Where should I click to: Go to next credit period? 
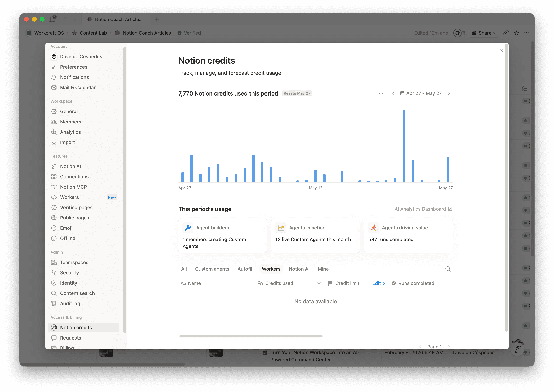coord(449,93)
